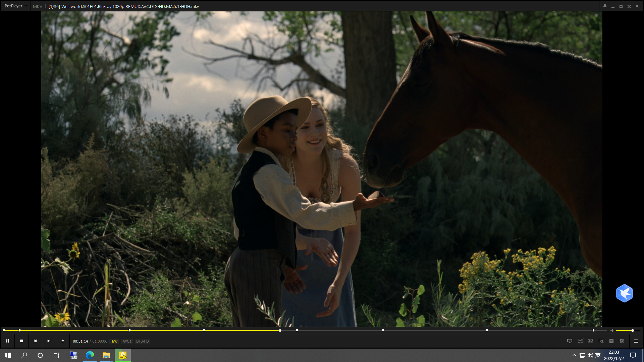Click the video frame
Screen dimensions: 644x362
click(x=322, y=169)
